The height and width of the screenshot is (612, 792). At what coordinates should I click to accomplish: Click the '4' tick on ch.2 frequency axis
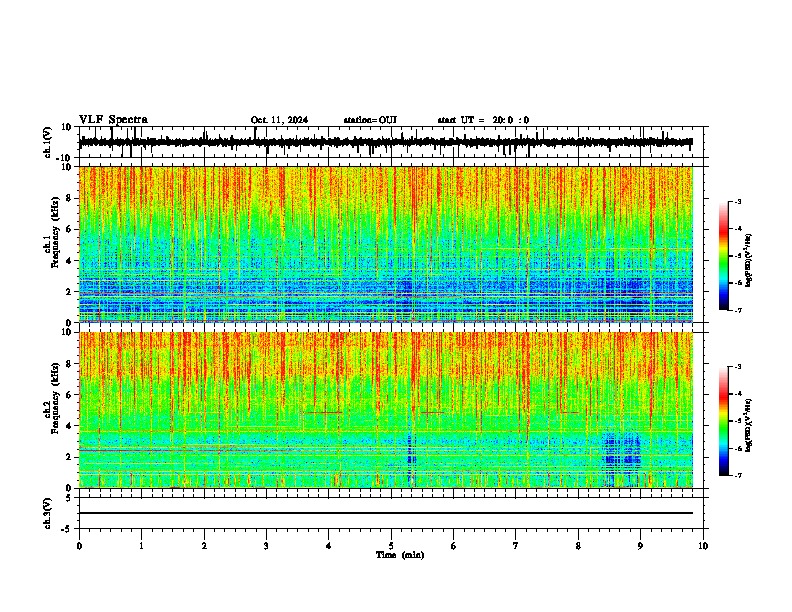click(70, 426)
